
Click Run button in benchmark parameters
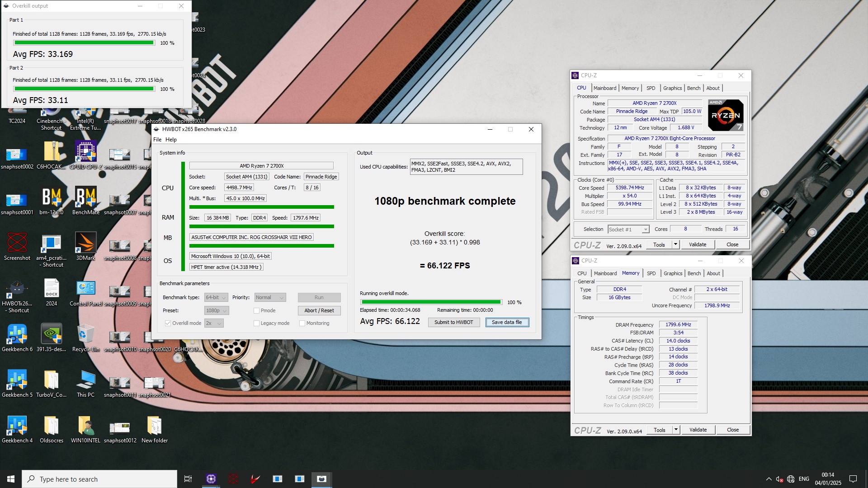click(x=319, y=297)
